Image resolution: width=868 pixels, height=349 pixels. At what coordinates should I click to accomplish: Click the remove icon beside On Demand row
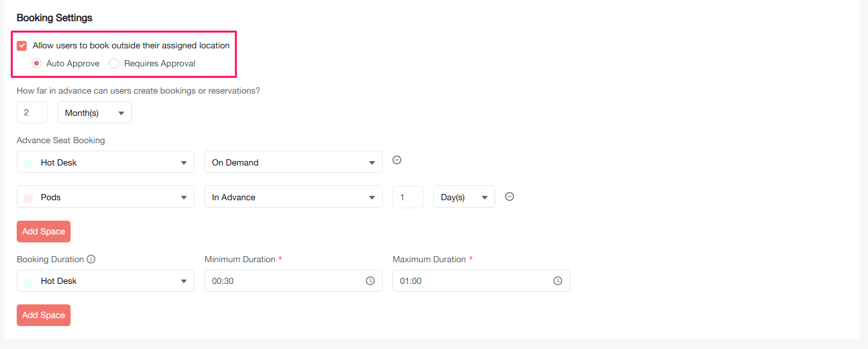click(x=397, y=160)
